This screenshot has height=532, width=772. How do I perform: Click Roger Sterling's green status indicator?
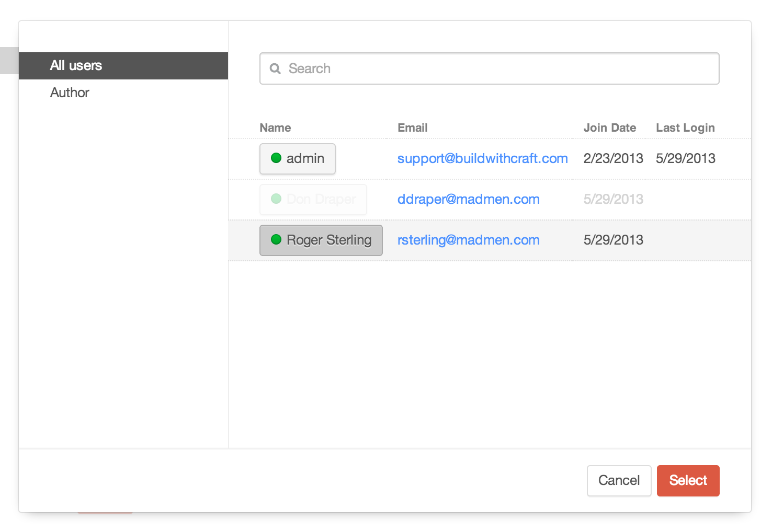click(x=276, y=240)
